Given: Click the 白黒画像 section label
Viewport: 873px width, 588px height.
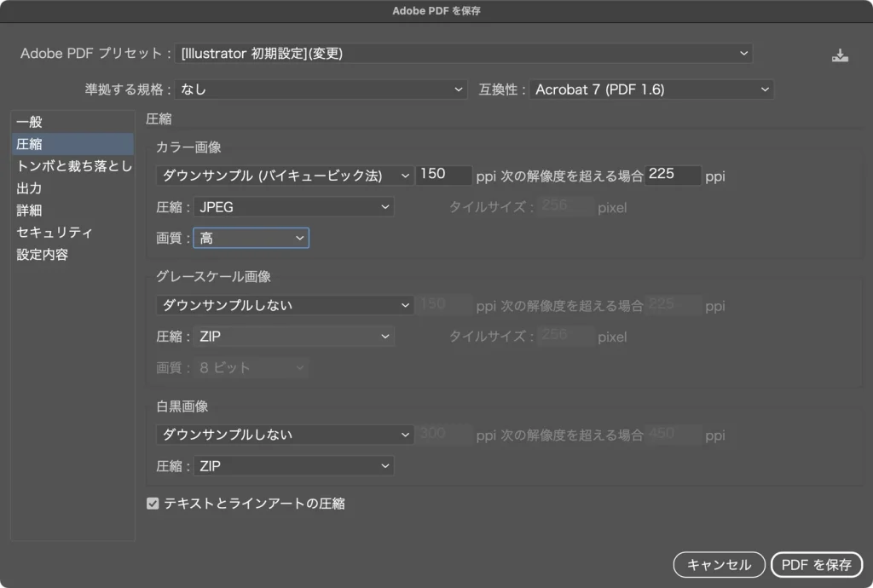Looking at the screenshot, I should (x=182, y=406).
